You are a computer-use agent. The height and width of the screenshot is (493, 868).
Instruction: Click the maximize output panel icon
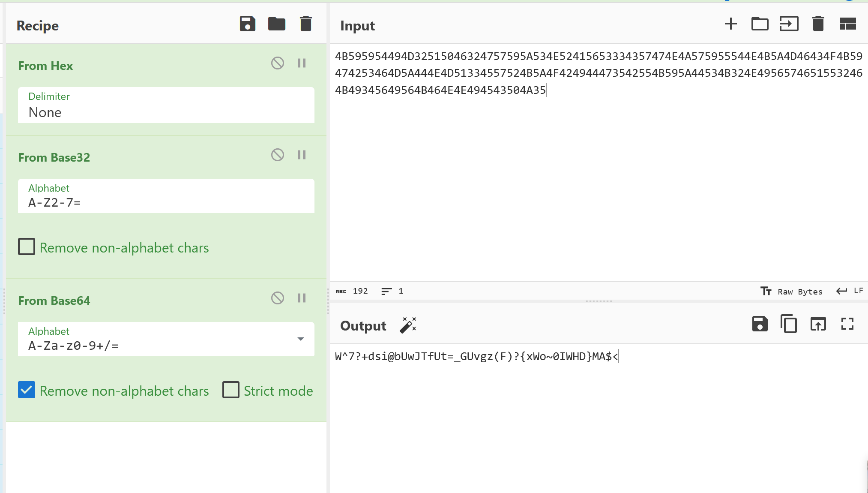coord(848,324)
